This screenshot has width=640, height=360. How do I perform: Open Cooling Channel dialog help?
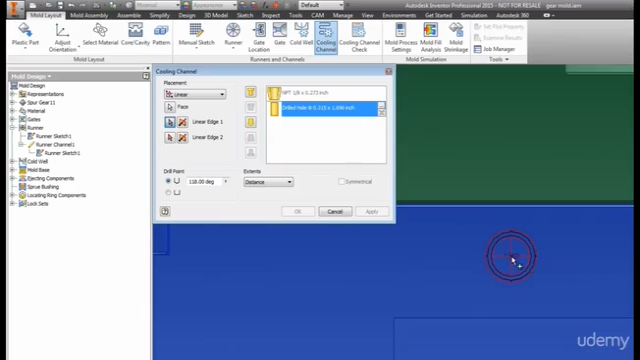coord(165,211)
